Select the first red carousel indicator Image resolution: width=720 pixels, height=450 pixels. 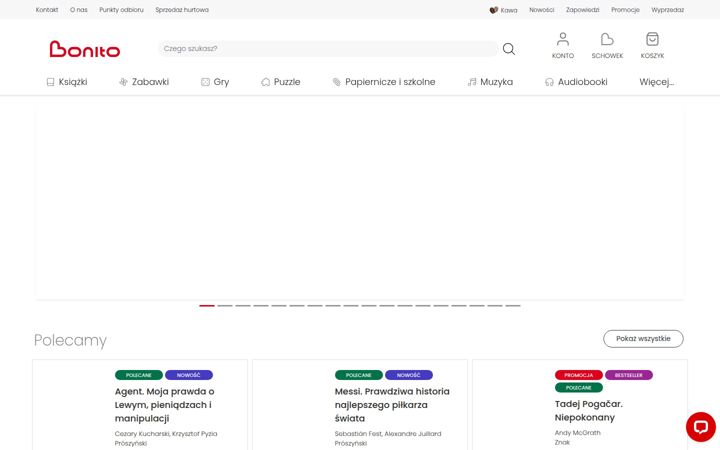tap(207, 305)
